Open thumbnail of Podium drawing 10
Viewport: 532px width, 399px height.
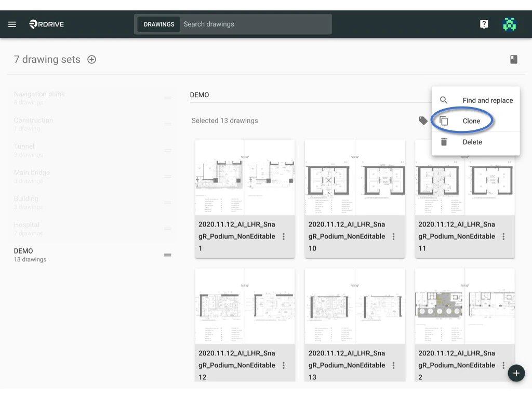pyautogui.click(x=355, y=177)
